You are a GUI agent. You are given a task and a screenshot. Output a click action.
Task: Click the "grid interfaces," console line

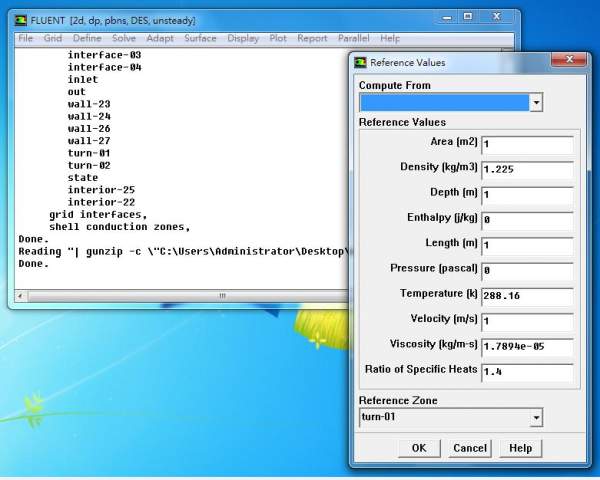tap(98, 215)
